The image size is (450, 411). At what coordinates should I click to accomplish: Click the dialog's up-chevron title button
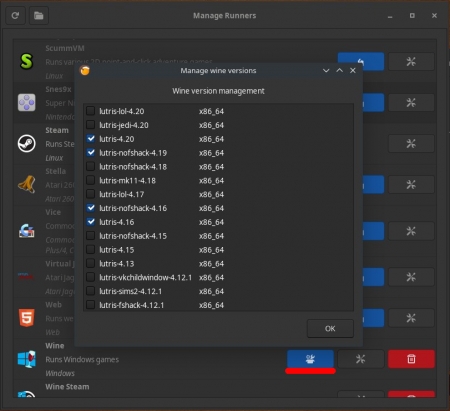tap(339, 71)
